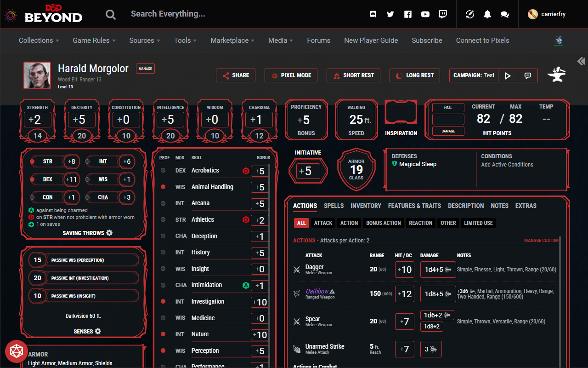Toggle Animal Handling proficiency dot

pos(163,187)
